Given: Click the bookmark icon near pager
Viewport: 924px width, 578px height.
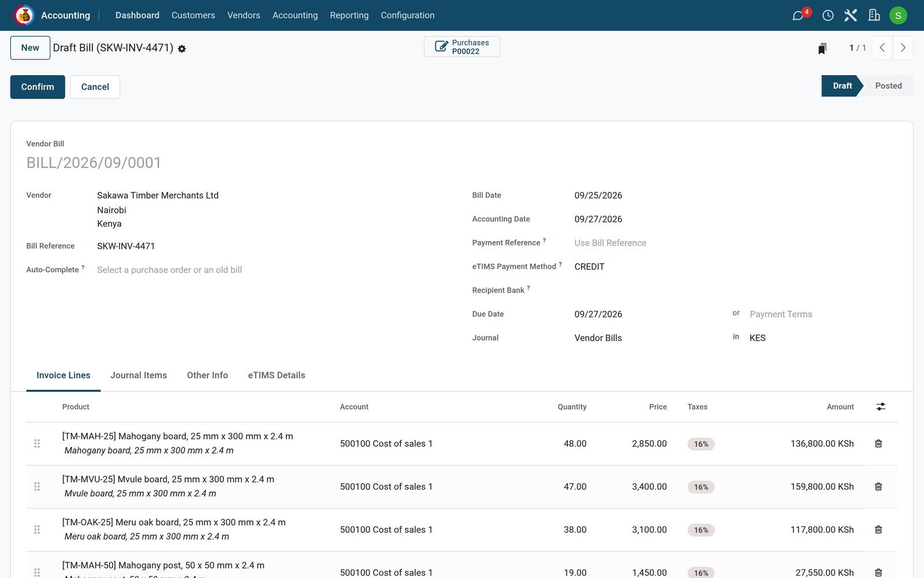Looking at the screenshot, I should [x=822, y=49].
